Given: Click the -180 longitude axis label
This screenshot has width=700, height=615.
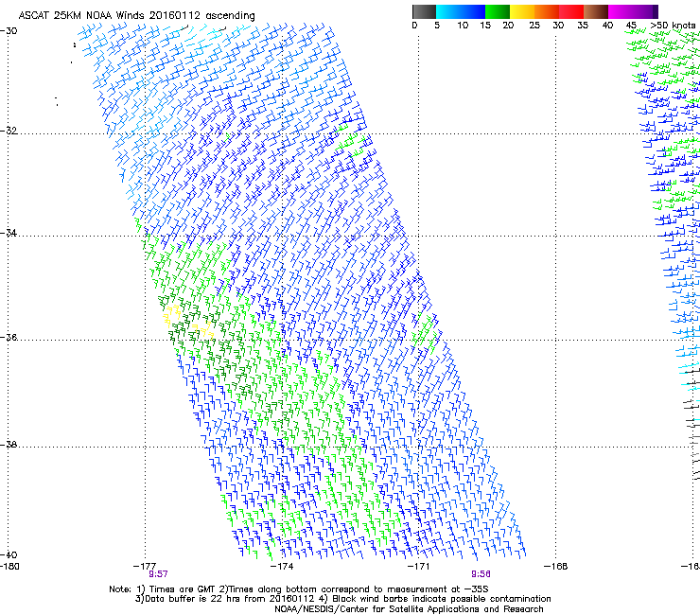Looking at the screenshot, I should 9,567.
